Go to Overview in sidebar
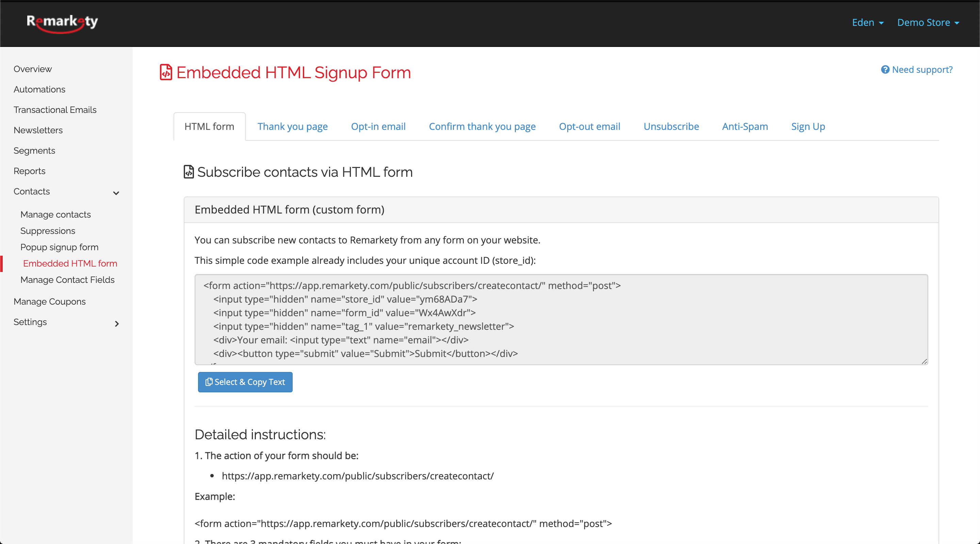This screenshot has height=544, width=980. coord(32,69)
